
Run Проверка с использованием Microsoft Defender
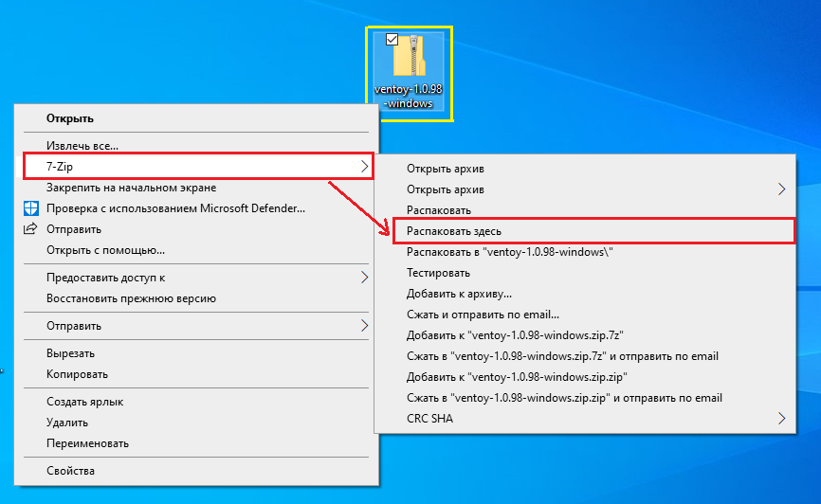(x=196, y=208)
